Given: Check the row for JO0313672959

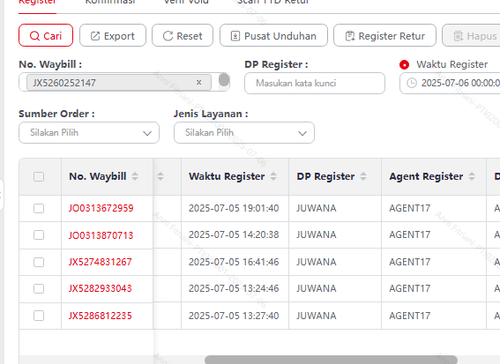Looking at the screenshot, I should pos(39,208).
